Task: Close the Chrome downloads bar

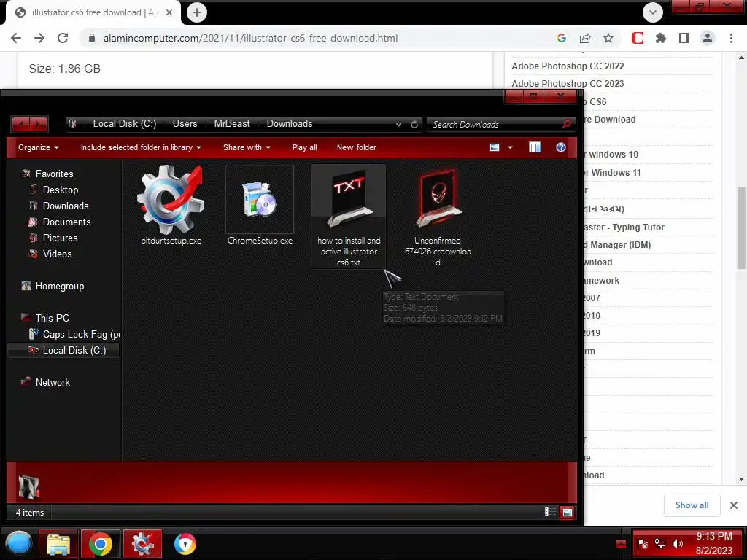Action: pyautogui.click(x=734, y=505)
